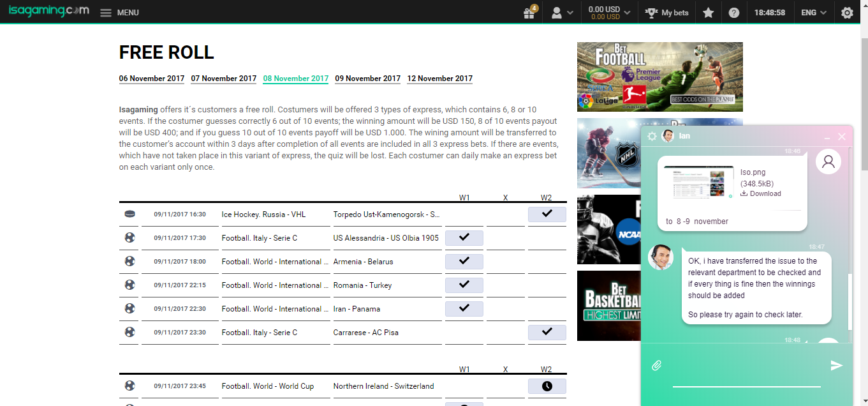Toggle W1 pick for US Alessandria - US Olbia
This screenshot has width=868, height=406.
464,238
